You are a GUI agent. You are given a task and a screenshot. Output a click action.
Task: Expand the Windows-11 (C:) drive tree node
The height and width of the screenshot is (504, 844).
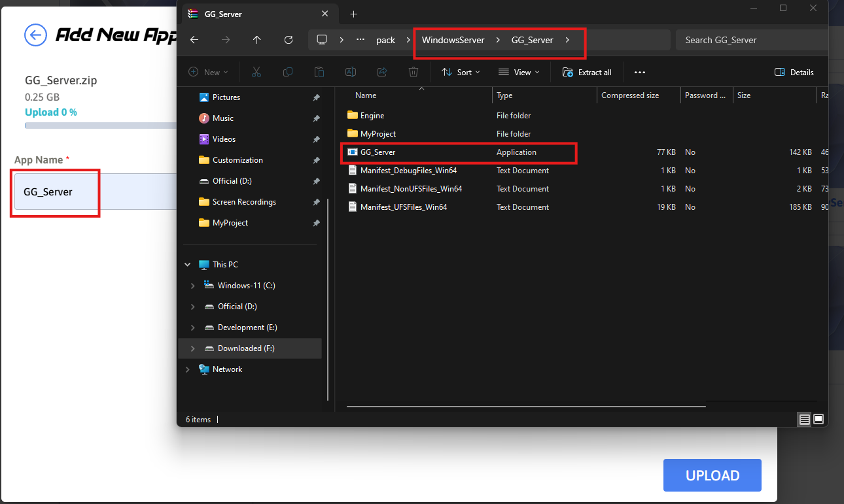click(192, 286)
